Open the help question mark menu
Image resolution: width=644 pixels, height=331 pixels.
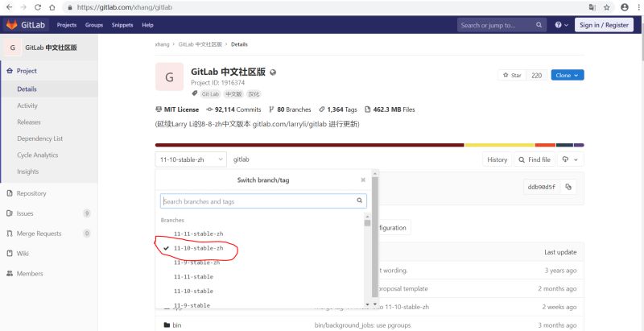(561, 25)
